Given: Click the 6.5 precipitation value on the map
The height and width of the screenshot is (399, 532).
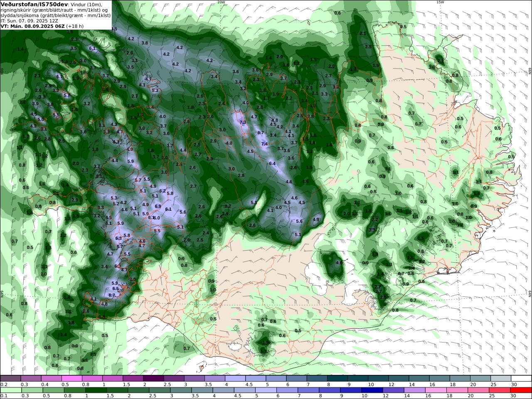Looking at the screenshot, I should (x=116, y=288).
